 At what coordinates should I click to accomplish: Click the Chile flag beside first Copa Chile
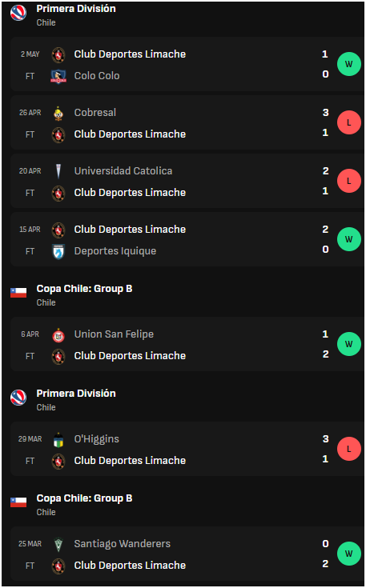point(18,293)
